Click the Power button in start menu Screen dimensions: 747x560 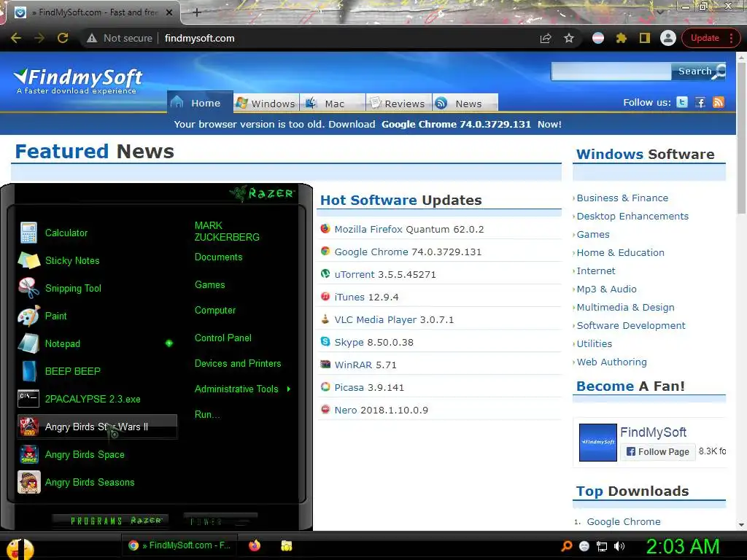220,521
